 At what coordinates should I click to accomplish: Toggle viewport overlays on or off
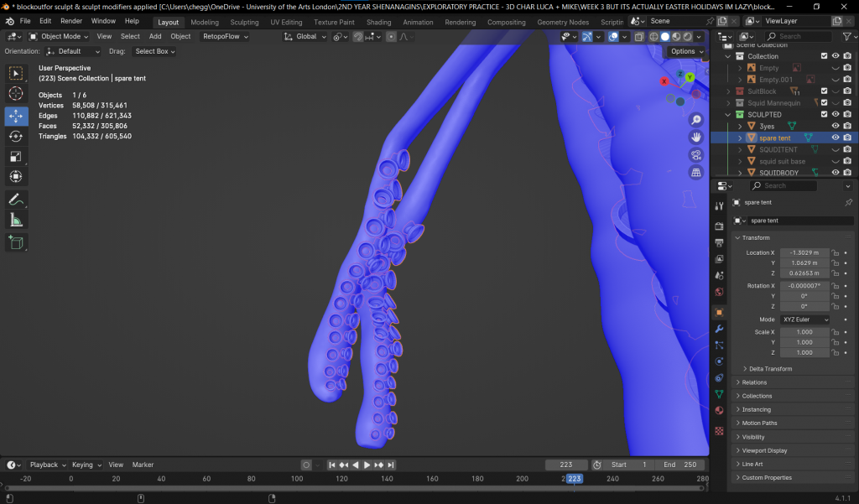(613, 37)
